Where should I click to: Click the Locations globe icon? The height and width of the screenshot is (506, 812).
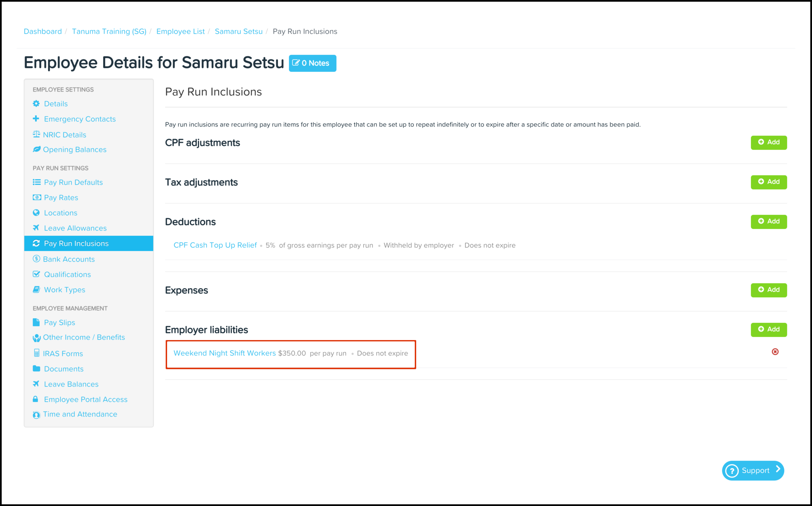pyautogui.click(x=36, y=213)
